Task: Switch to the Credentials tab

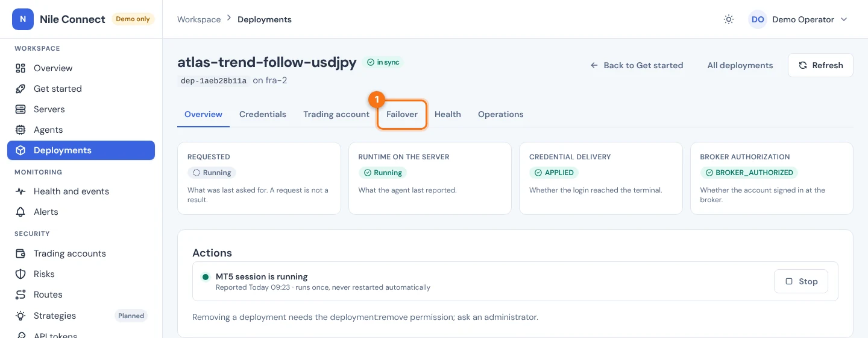Action: [x=263, y=114]
